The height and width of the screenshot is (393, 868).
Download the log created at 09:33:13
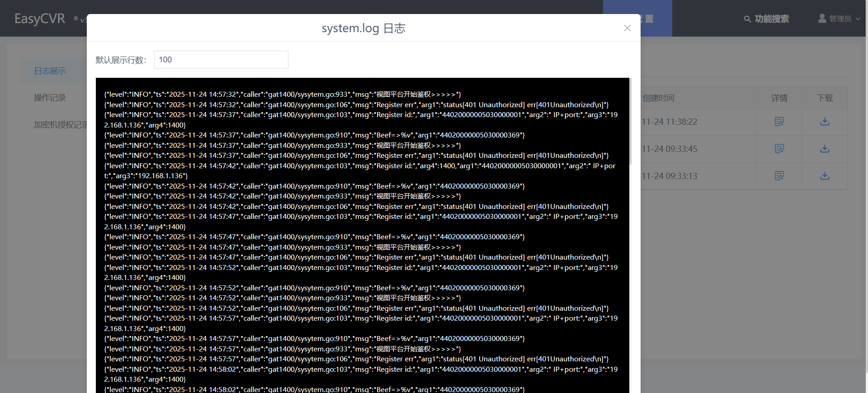(825, 176)
